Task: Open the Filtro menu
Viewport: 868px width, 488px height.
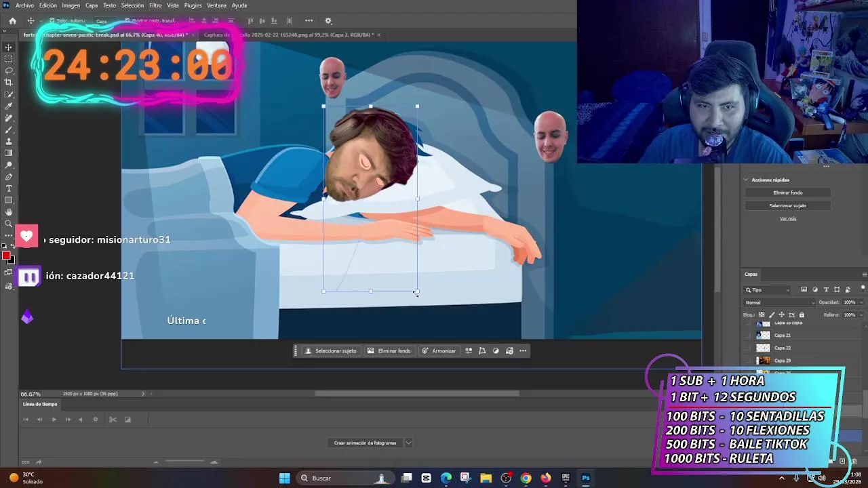Action: coord(155,5)
